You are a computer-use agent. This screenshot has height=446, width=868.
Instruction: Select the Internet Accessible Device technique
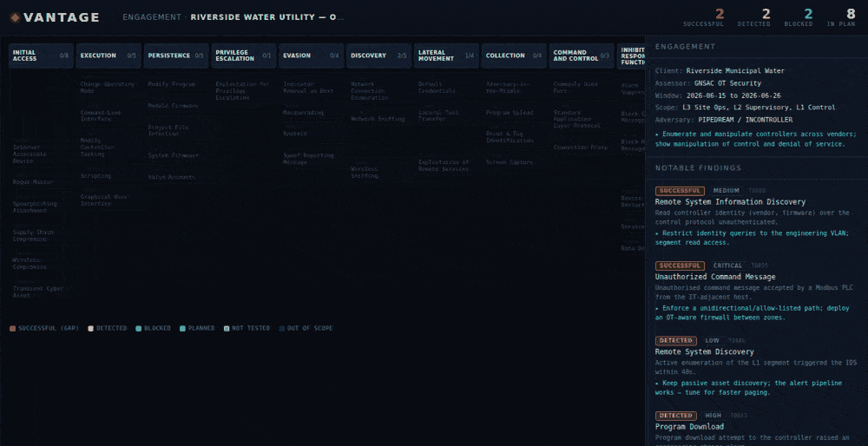pos(41,154)
